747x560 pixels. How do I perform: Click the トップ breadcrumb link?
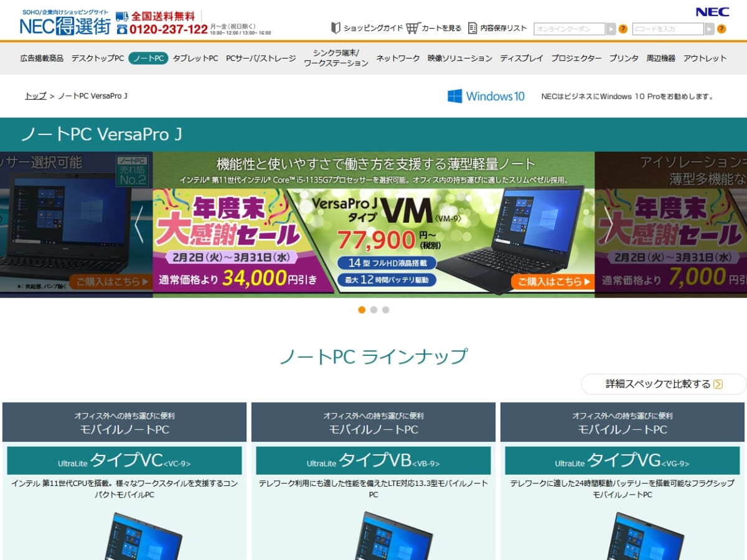(x=35, y=96)
